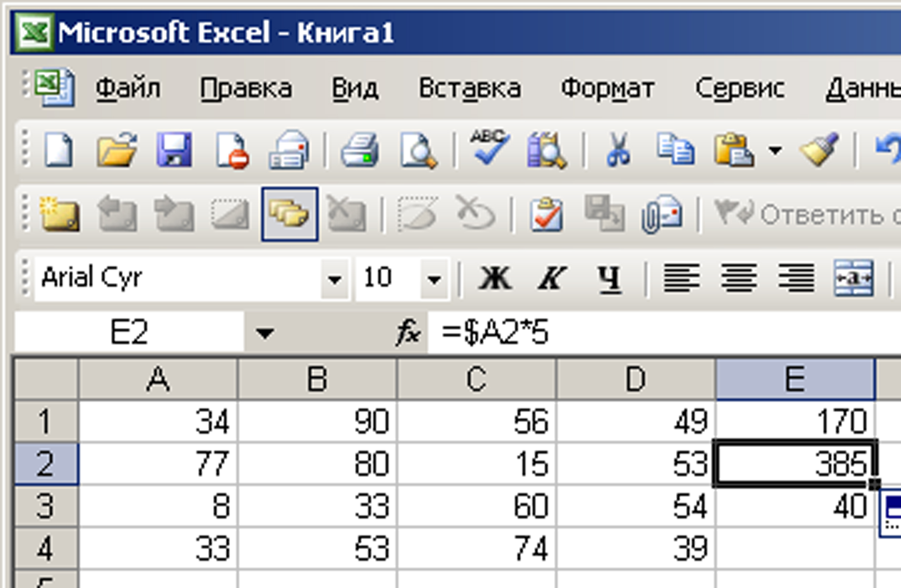Expand the Arial Cyr font dropdown
The height and width of the screenshot is (588, 901).
click(x=335, y=279)
